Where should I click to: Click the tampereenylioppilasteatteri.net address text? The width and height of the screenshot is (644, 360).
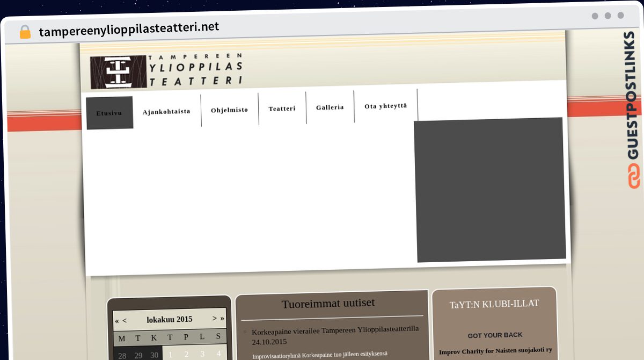pyautogui.click(x=129, y=28)
